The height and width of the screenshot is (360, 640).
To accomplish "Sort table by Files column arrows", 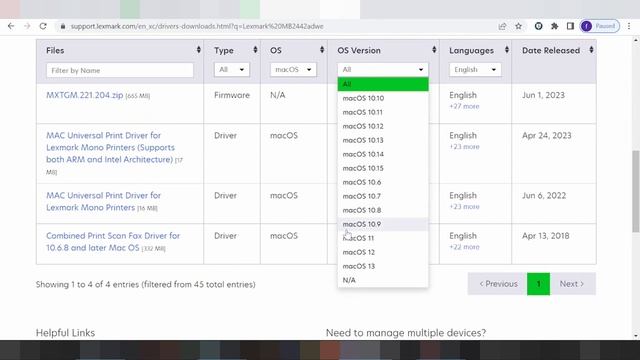I will tap(198, 50).
